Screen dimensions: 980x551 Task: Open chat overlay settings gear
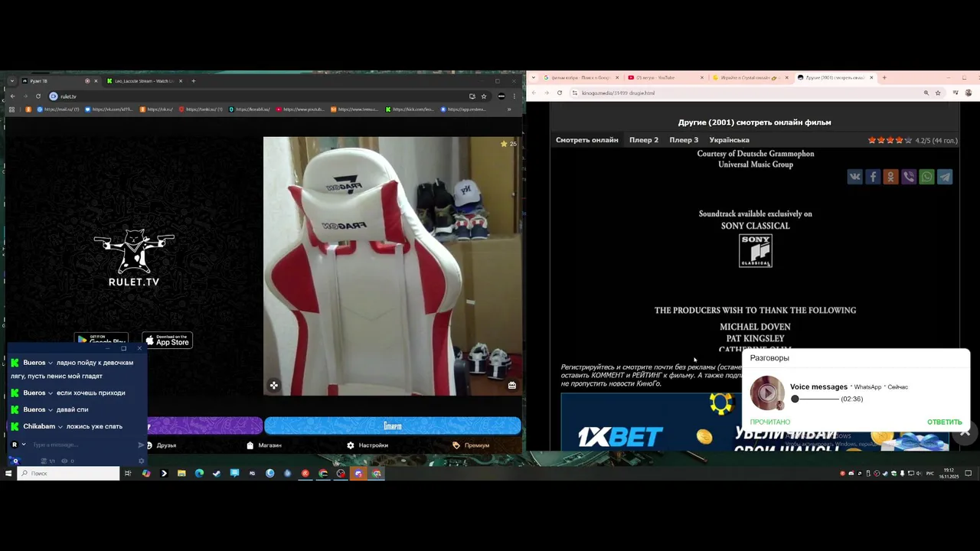141,461
